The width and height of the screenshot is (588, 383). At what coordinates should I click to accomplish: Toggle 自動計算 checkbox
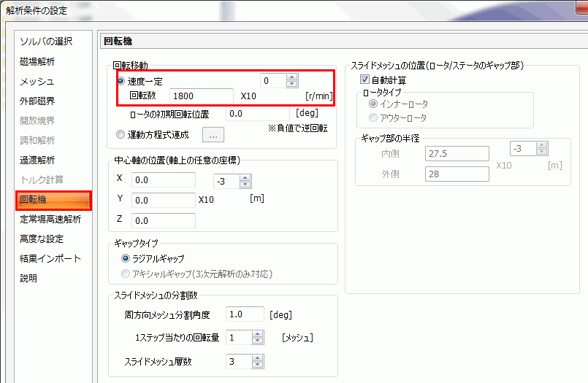pyautogui.click(x=365, y=80)
